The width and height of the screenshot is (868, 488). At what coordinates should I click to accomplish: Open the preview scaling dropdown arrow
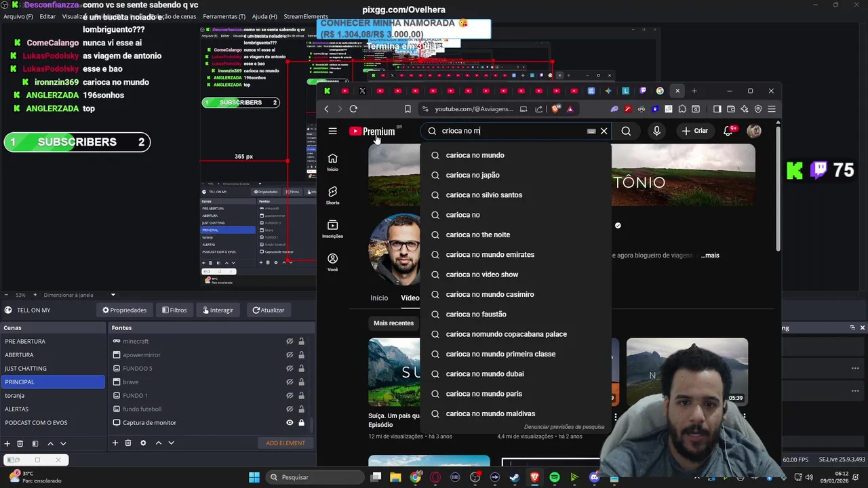pyautogui.click(x=113, y=295)
